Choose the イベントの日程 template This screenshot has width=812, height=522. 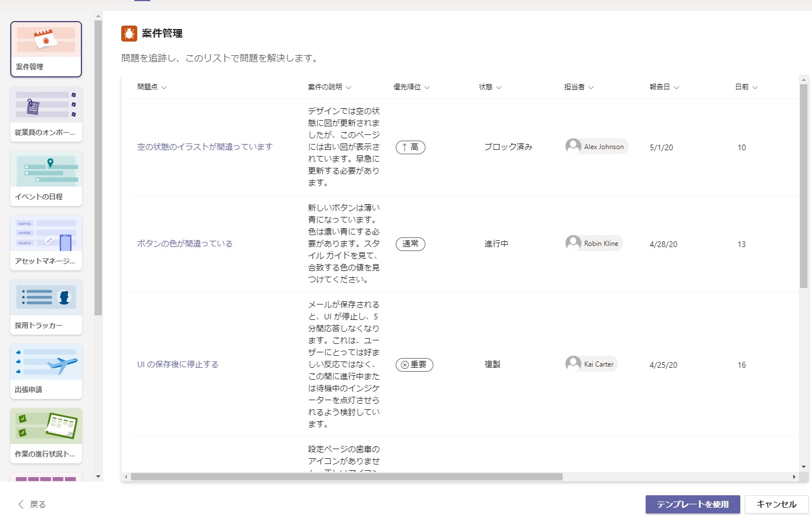point(46,178)
